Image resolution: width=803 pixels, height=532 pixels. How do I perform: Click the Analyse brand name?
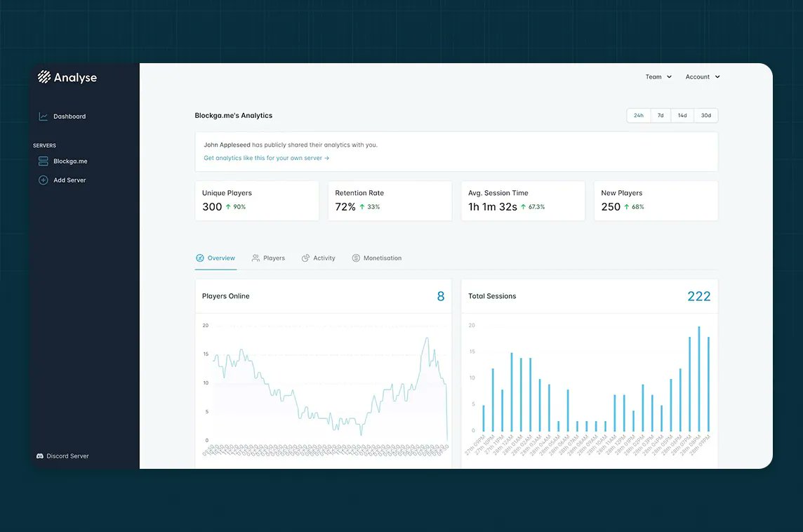pyautogui.click(x=75, y=77)
